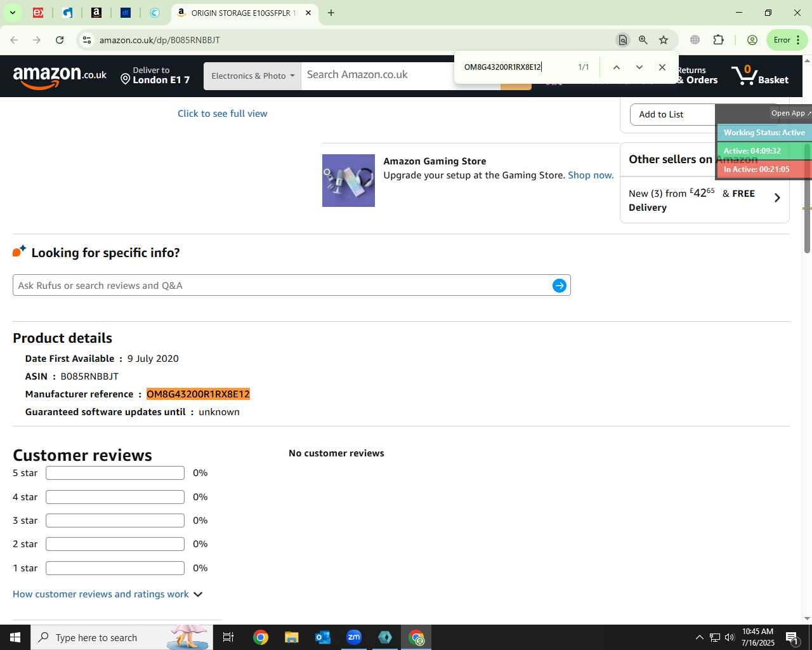Switch to the light-blue 'C' pinned tab
Image resolution: width=812 pixels, height=650 pixels.
click(155, 13)
